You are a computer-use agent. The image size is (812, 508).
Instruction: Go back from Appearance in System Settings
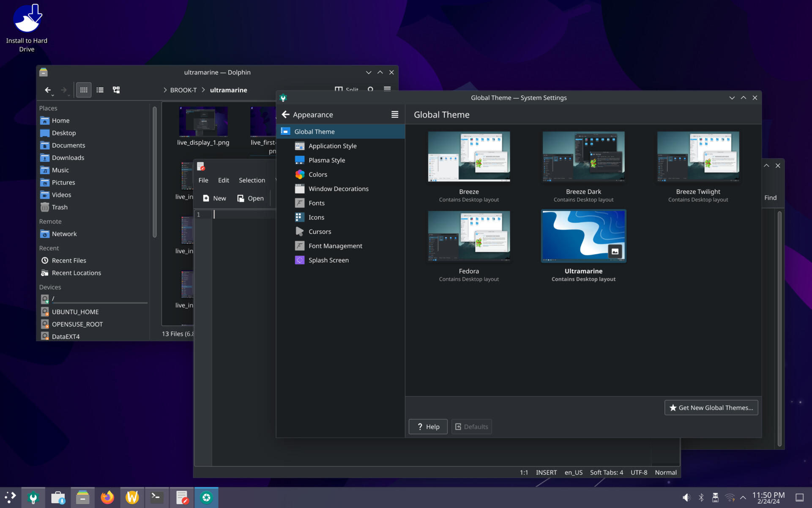pos(286,115)
